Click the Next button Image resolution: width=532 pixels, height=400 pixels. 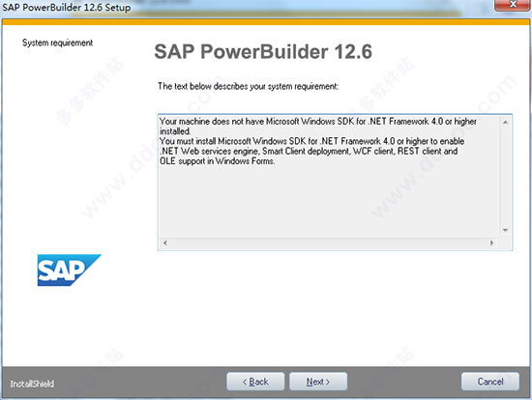coord(318,382)
